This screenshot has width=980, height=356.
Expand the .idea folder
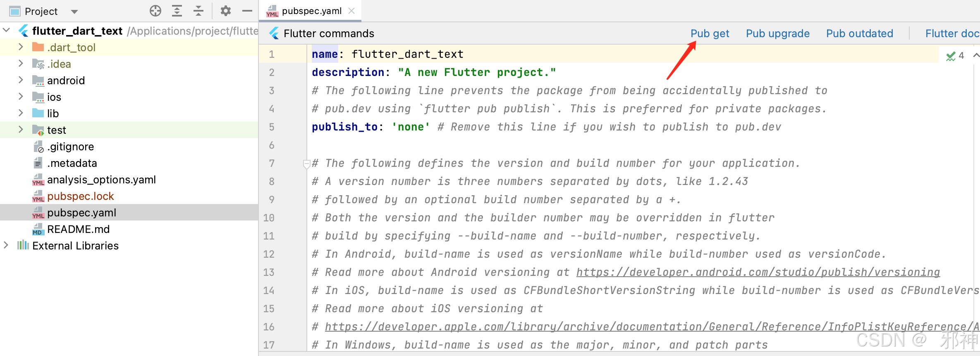(21, 64)
